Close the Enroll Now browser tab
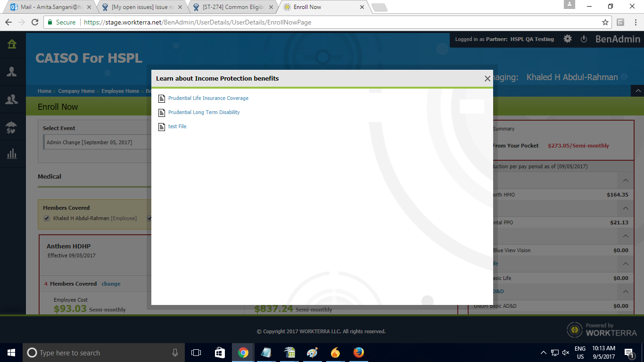The height and width of the screenshot is (362, 644). [x=362, y=7]
